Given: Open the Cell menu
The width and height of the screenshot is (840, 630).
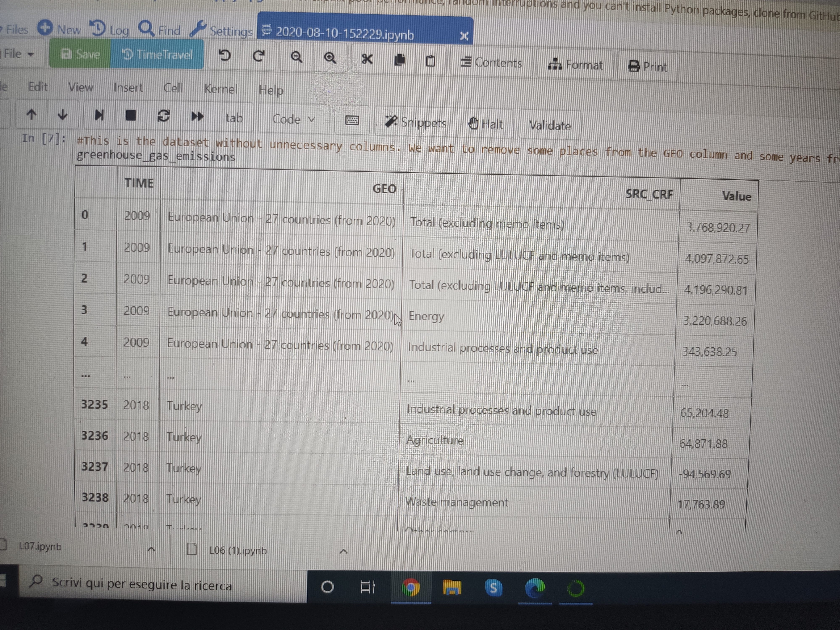Looking at the screenshot, I should 173,88.
